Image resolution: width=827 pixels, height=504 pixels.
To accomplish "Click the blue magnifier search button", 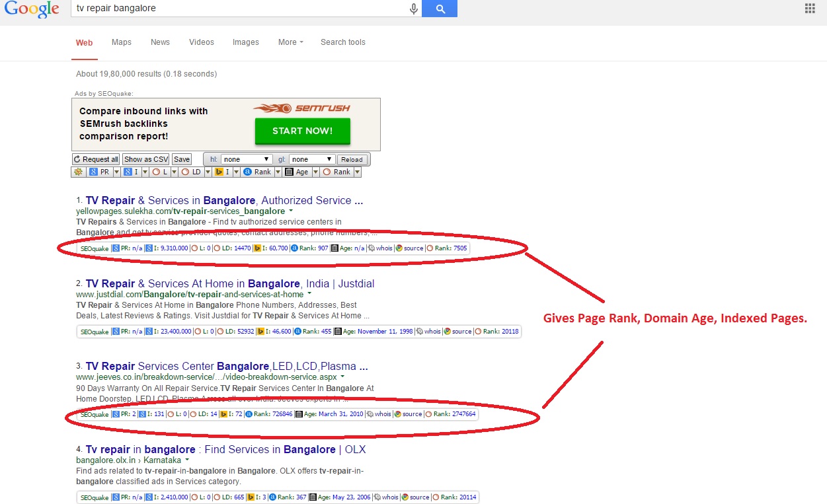I will click(x=440, y=9).
